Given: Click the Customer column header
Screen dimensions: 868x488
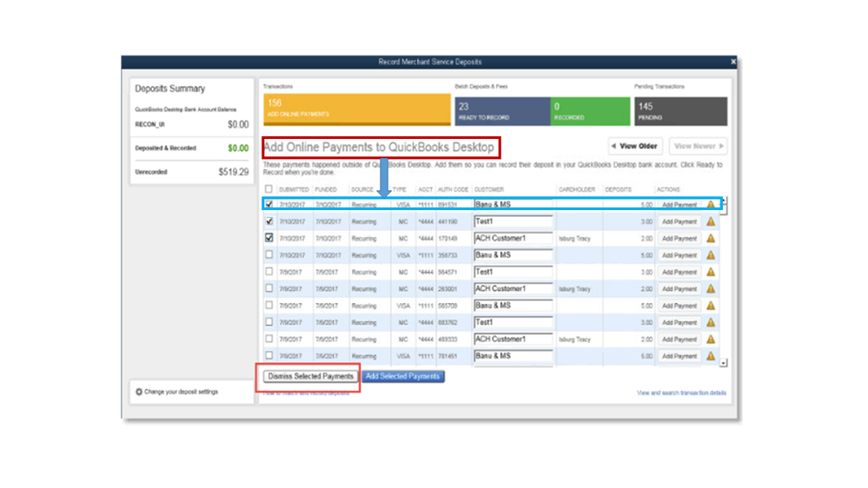Looking at the screenshot, I should (489, 189).
